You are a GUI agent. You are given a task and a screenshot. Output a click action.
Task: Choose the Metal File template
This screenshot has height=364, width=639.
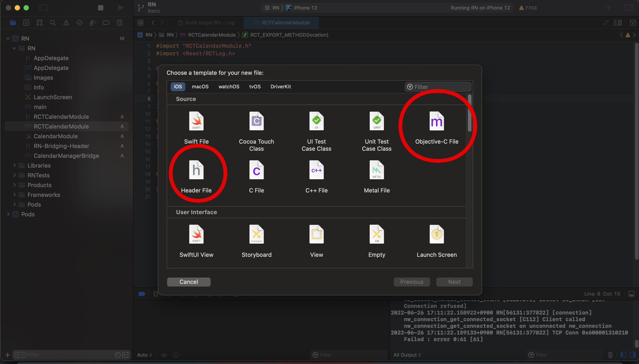coord(377,170)
